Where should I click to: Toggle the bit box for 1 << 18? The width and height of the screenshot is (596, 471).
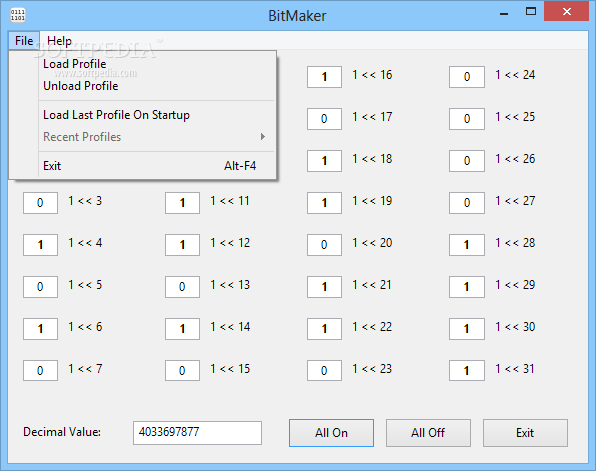[x=324, y=161]
